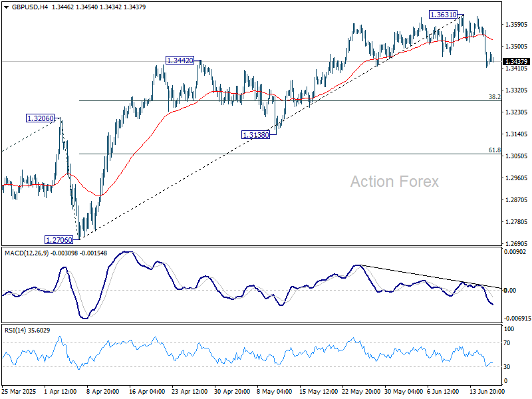Select the 1.32060 price label
The width and height of the screenshot is (532, 399).
point(41,118)
